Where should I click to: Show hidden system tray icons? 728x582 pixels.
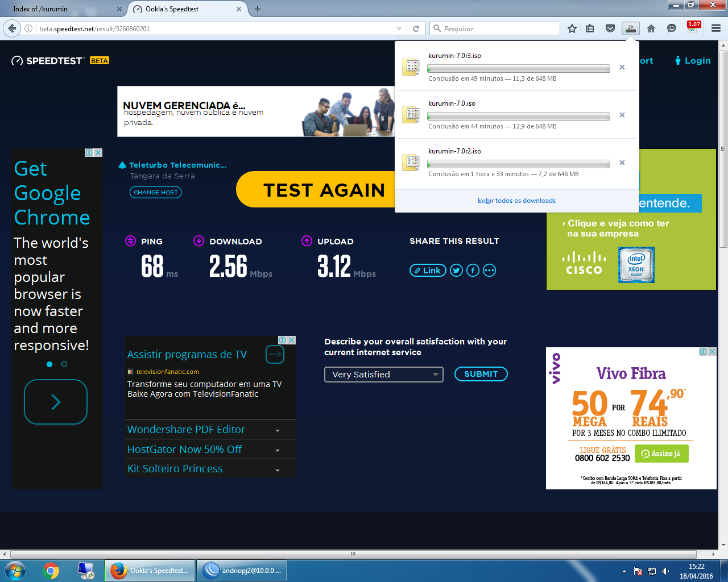click(624, 571)
